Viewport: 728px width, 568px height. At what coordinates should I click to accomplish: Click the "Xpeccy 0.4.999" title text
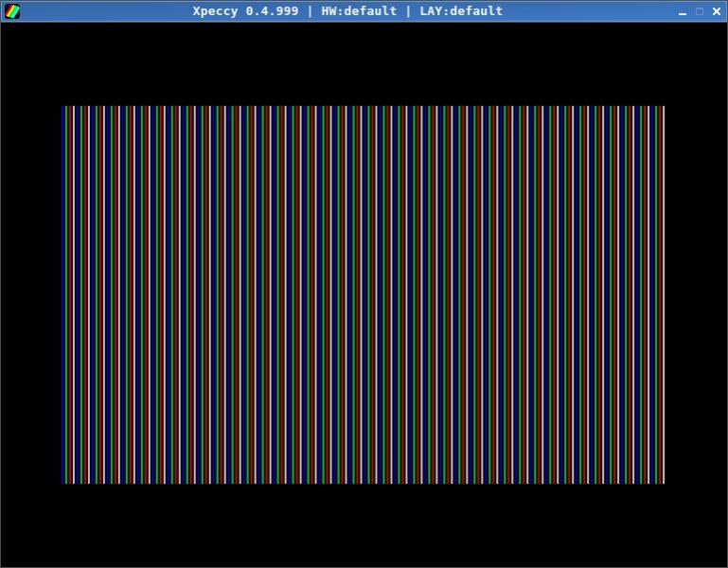[x=245, y=11]
